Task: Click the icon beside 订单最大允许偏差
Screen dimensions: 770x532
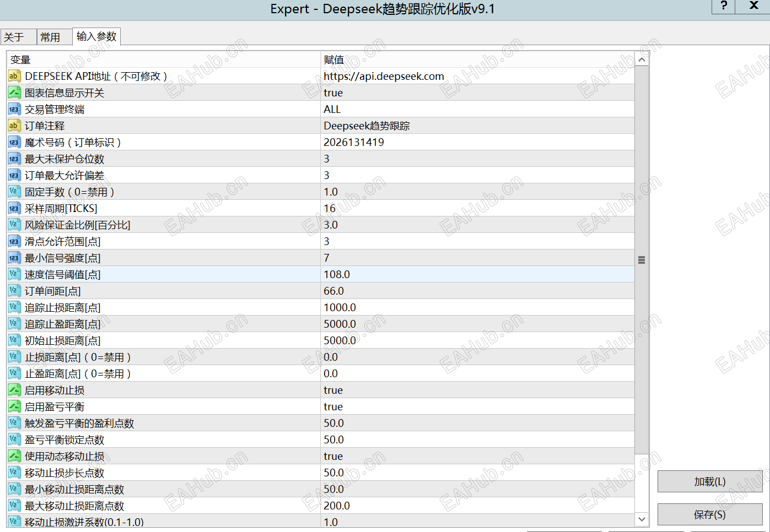Action: tap(14, 175)
